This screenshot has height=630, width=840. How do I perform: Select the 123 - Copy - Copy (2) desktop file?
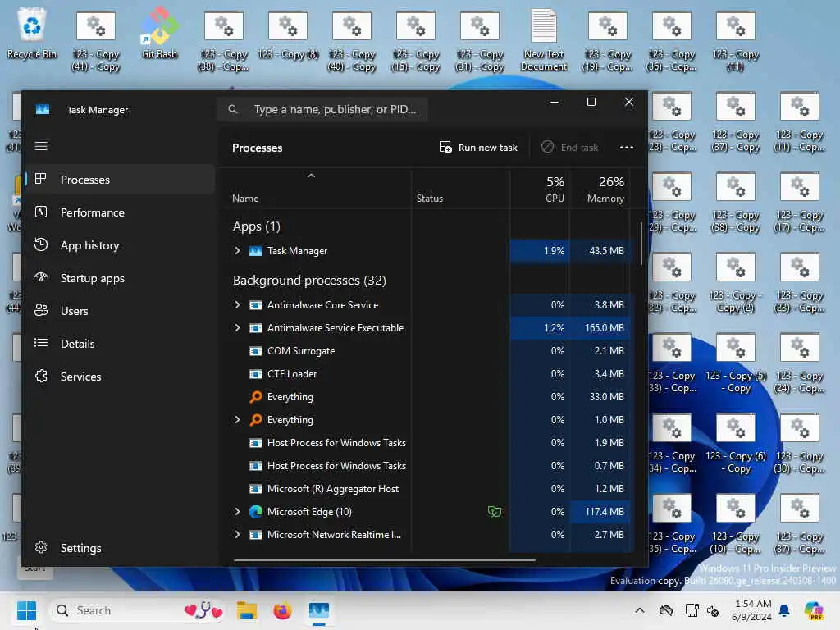click(x=736, y=283)
